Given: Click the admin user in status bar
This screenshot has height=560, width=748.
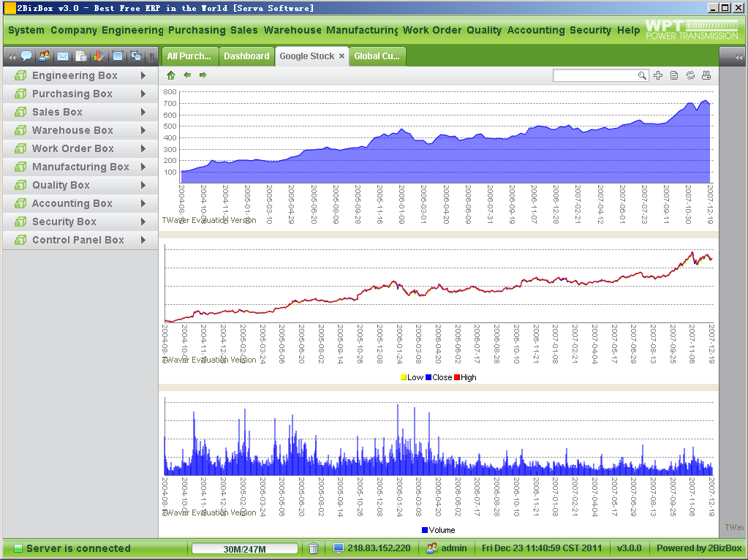Looking at the screenshot, I should [447, 548].
